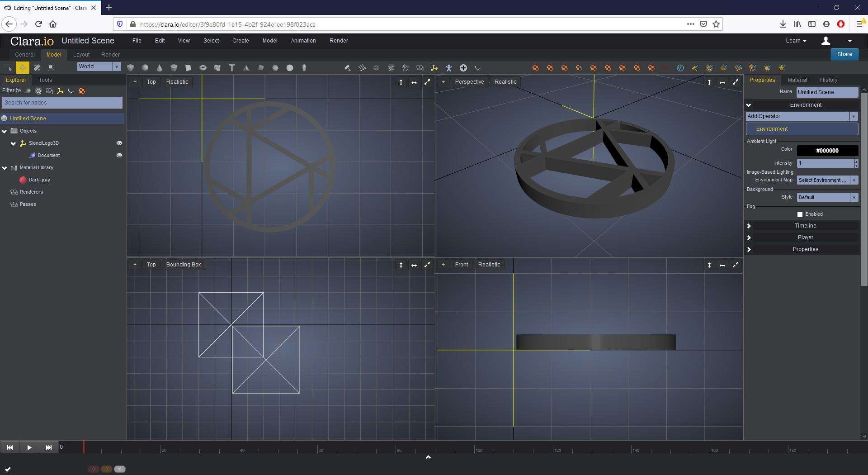Click the Share button
The width and height of the screenshot is (868, 475).
pos(844,54)
